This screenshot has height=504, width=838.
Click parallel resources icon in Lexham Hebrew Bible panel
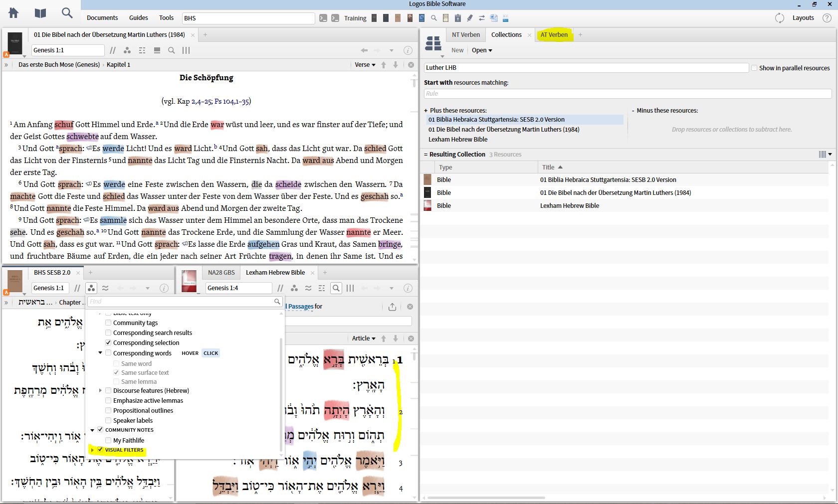(x=280, y=288)
